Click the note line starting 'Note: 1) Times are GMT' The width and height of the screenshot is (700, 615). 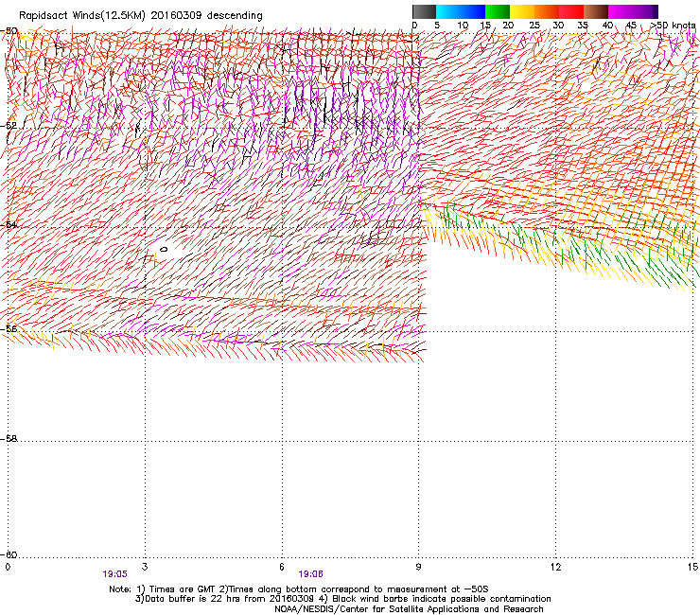(x=299, y=589)
